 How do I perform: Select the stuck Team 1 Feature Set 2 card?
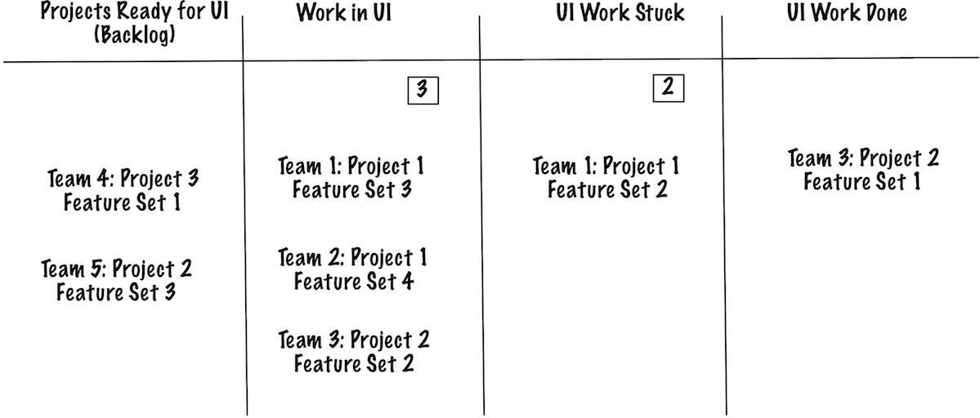(606, 178)
